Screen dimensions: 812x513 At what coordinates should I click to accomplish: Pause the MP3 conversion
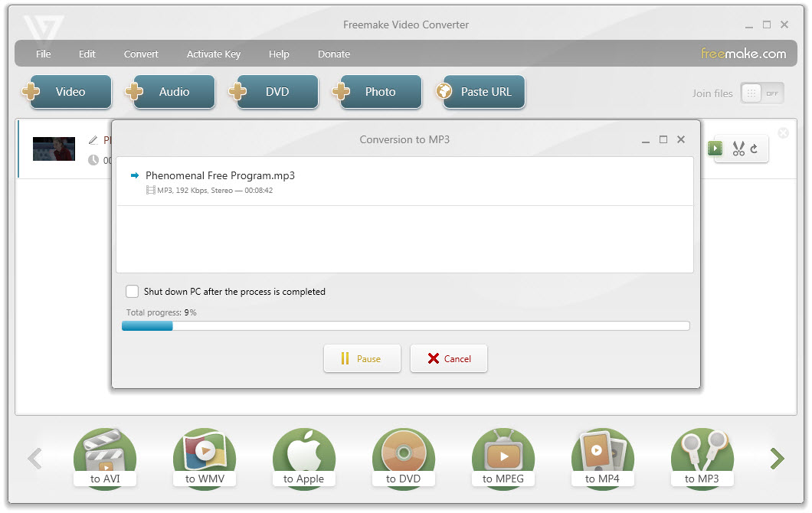coord(362,358)
